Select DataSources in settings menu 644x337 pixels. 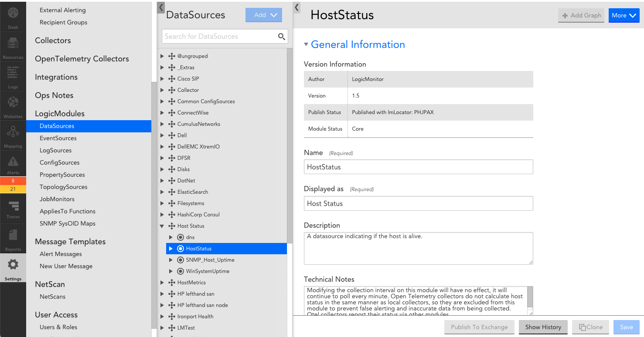[x=89, y=126]
